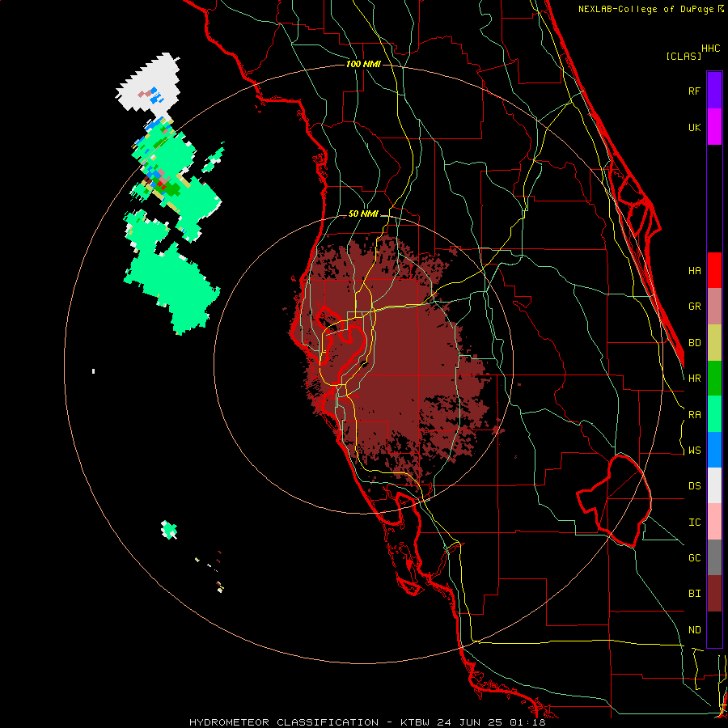
Task: Click the RF legend label
Action: tap(694, 91)
